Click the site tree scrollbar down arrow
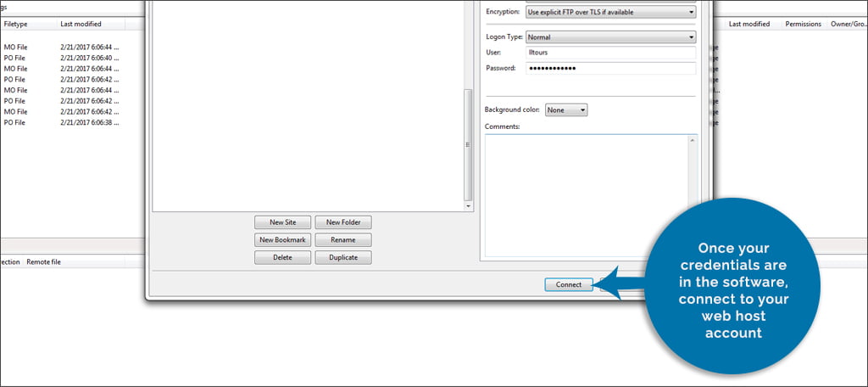 (x=468, y=205)
